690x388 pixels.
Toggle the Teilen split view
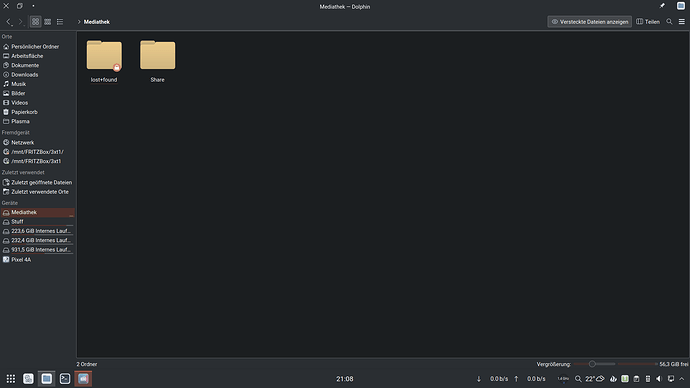648,22
